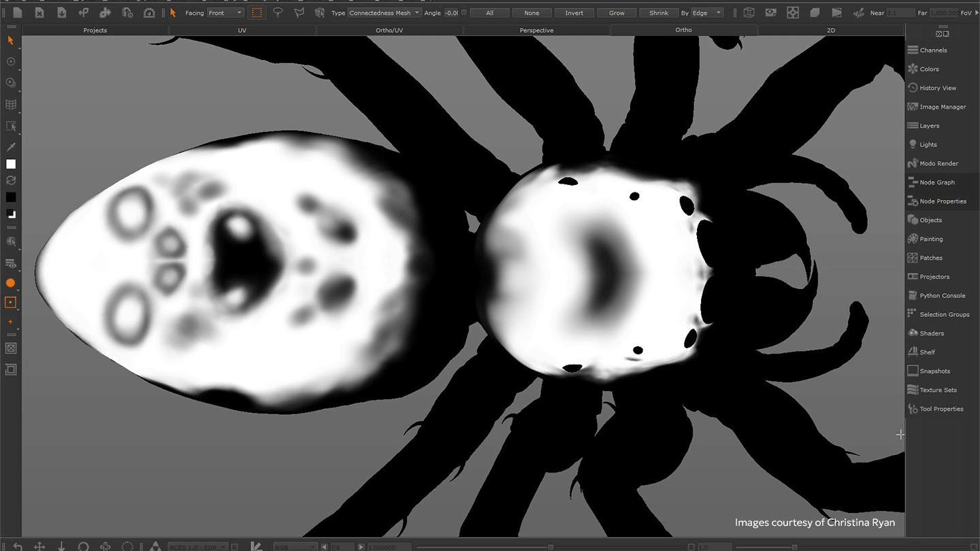Switch to the Perspective tab
Screen dimensions: 980x551
coord(536,30)
